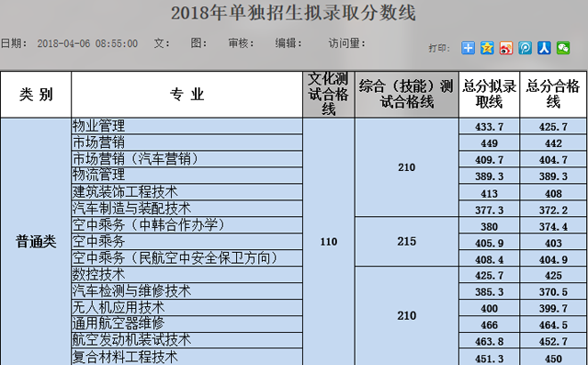Click the publish date 2018-04-06 08:55:00
This screenshot has width=588, height=365.
tap(87, 43)
